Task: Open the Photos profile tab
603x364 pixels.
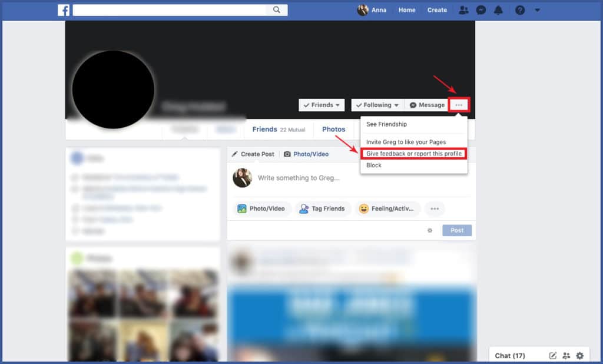Action: (333, 130)
